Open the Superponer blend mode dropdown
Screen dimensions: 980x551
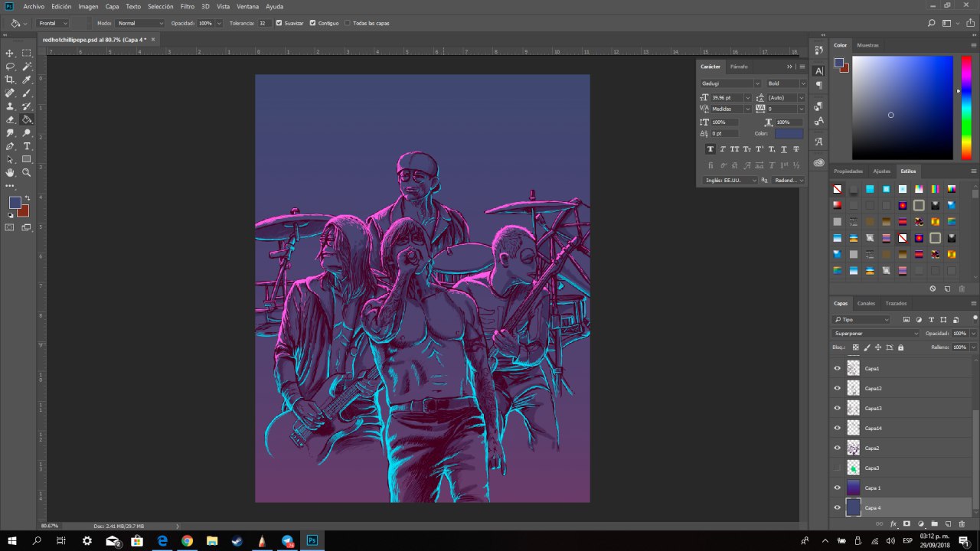[x=876, y=334]
